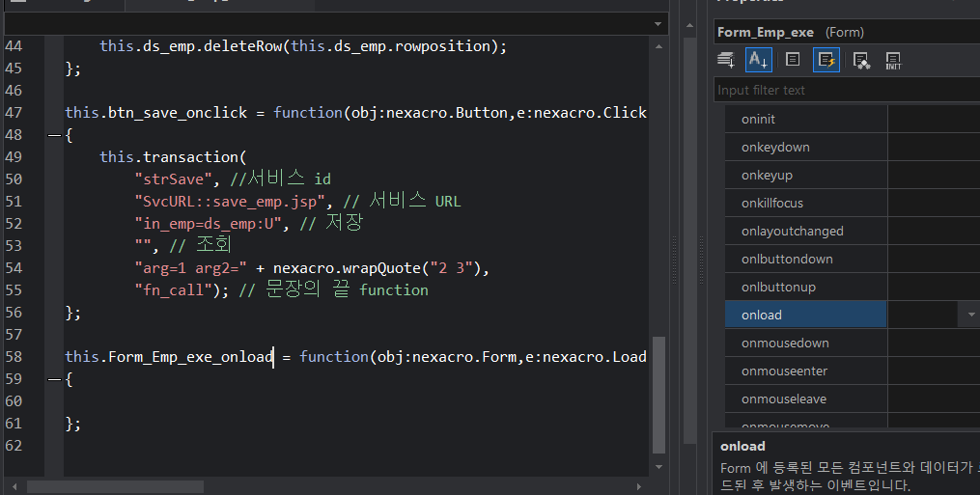The image size is (980, 495).
Task: Select the onkeyup event row
Action: click(x=853, y=175)
